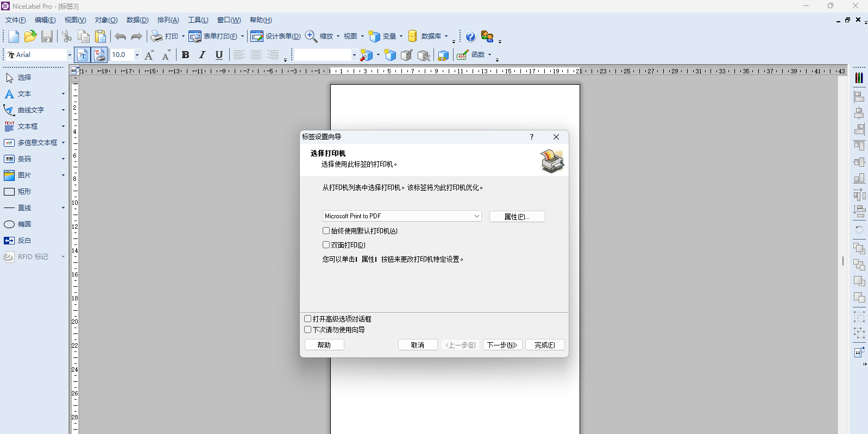Enable 下次请勿使用向导 checkbox
Image resolution: width=868 pixels, height=434 pixels.
click(308, 330)
